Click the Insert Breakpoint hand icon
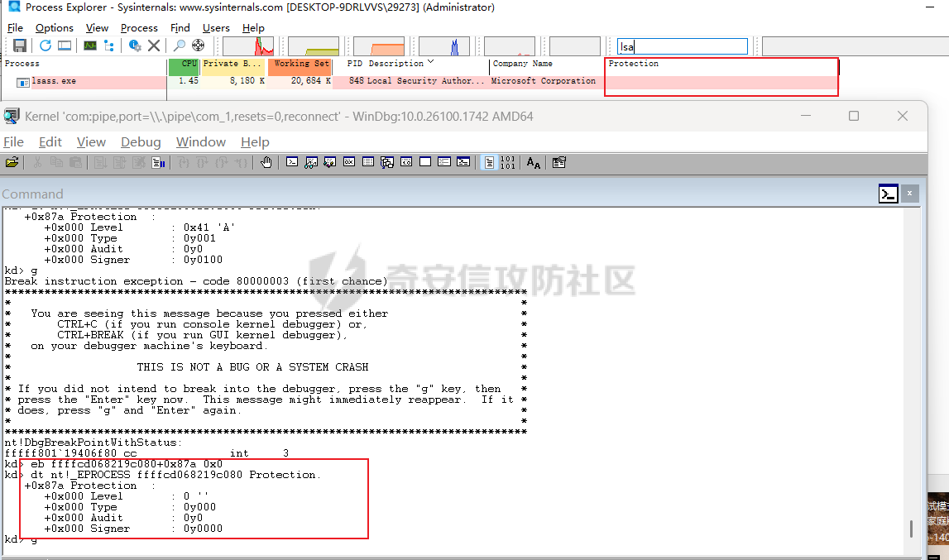This screenshot has height=560, width=949. pyautogui.click(x=266, y=162)
